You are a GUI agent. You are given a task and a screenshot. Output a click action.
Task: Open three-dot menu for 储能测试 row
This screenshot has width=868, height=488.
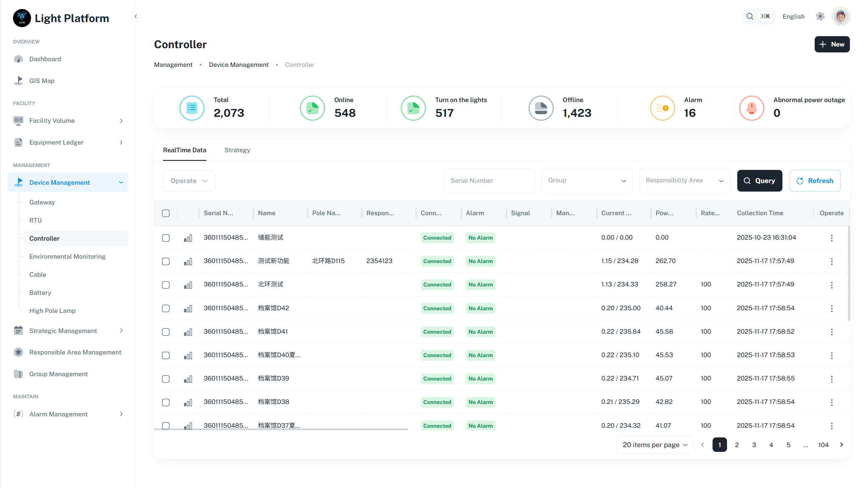pyautogui.click(x=831, y=238)
